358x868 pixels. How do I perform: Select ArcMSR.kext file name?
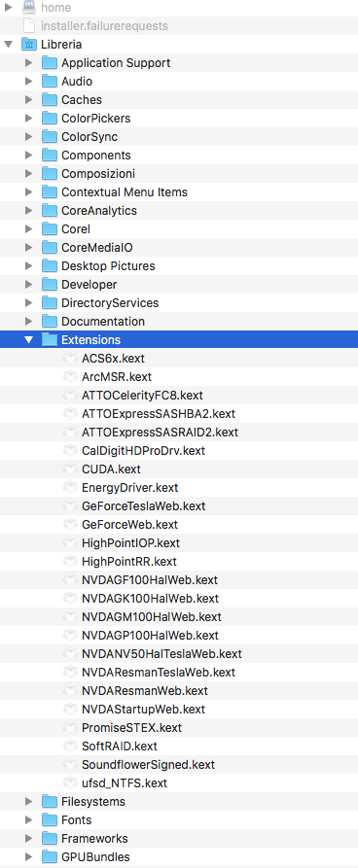pos(117,377)
